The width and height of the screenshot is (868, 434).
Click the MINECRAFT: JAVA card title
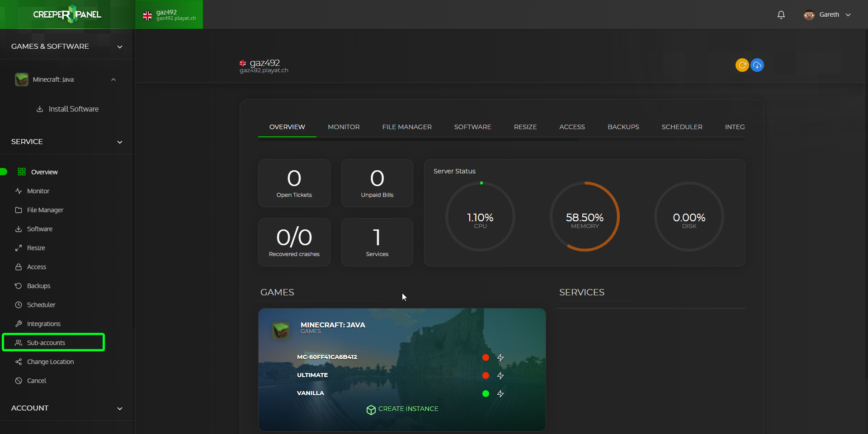(333, 325)
